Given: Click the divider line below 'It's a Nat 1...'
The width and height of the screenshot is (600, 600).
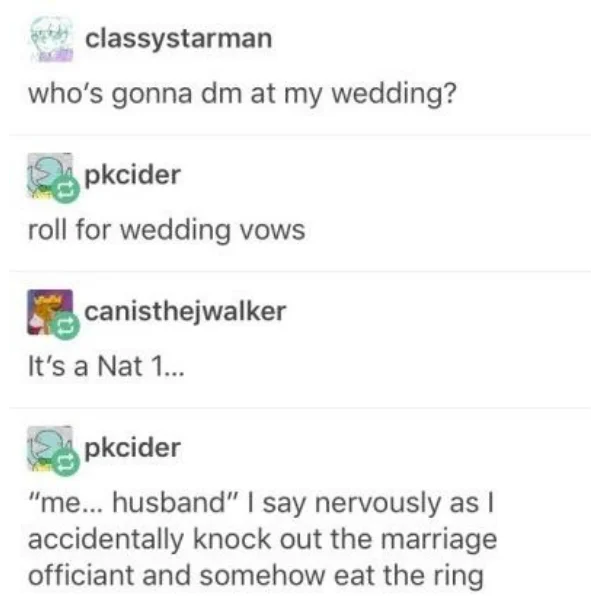Looking at the screenshot, I should point(300,408).
